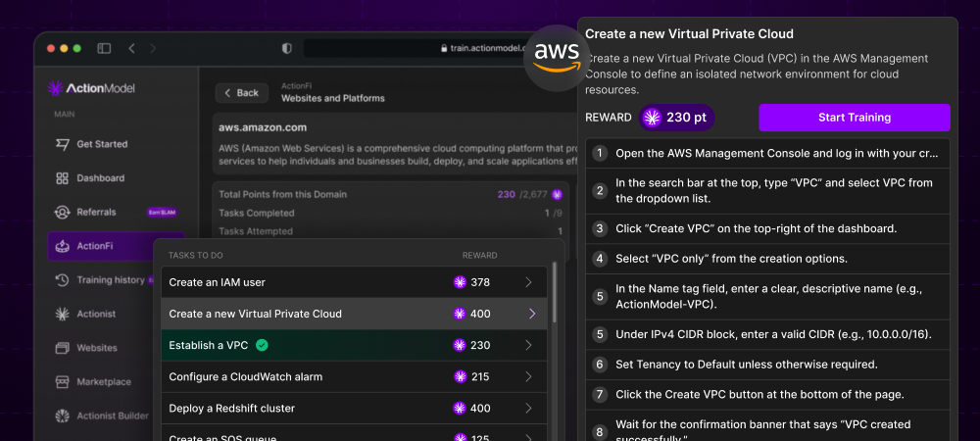Click the Websites sidebar icon
Image resolution: width=980 pixels, height=441 pixels.
click(x=62, y=348)
